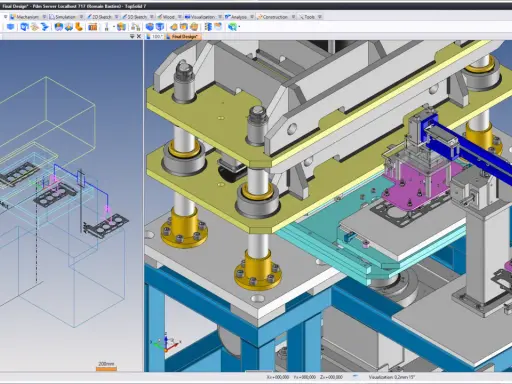Screen dimensions: 512x384
Task: Open the dropdown pin next to Mechanism tab
Action: click(44, 17)
